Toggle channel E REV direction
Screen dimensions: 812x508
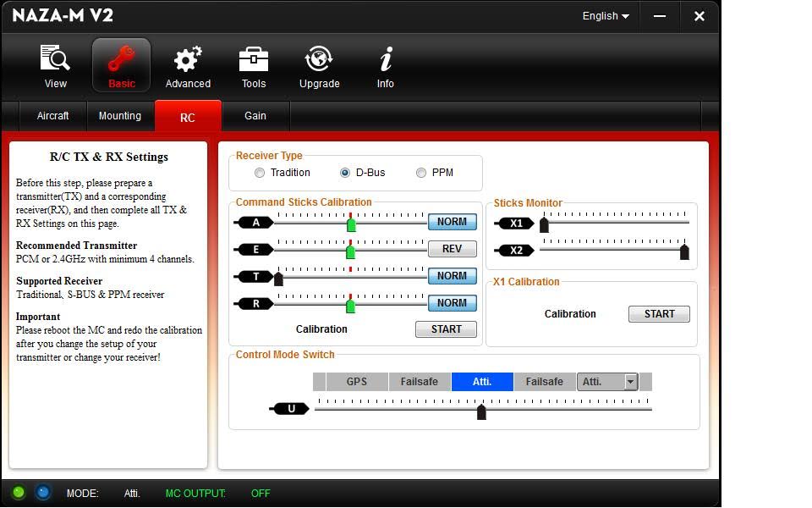pos(452,249)
